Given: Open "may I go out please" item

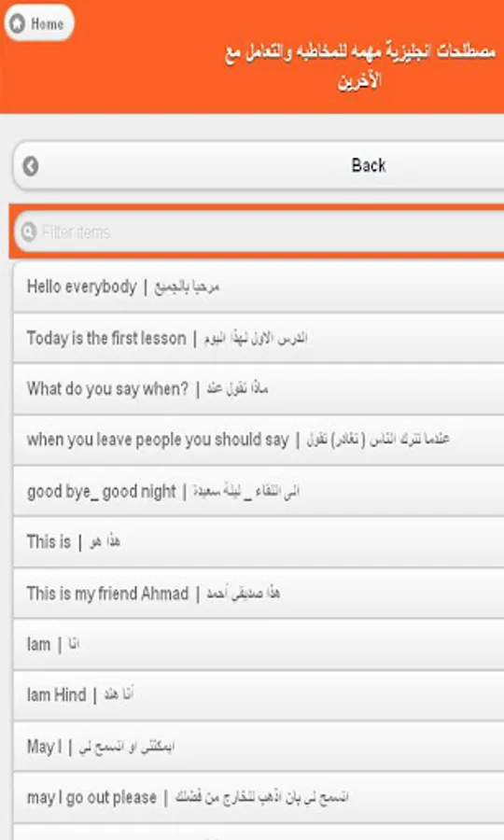Looking at the screenshot, I should (x=259, y=798).
